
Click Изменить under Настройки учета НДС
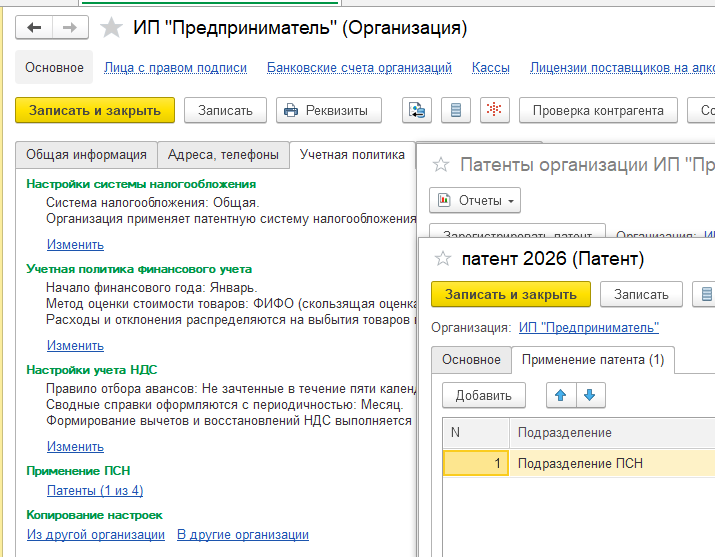pyautogui.click(x=75, y=446)
